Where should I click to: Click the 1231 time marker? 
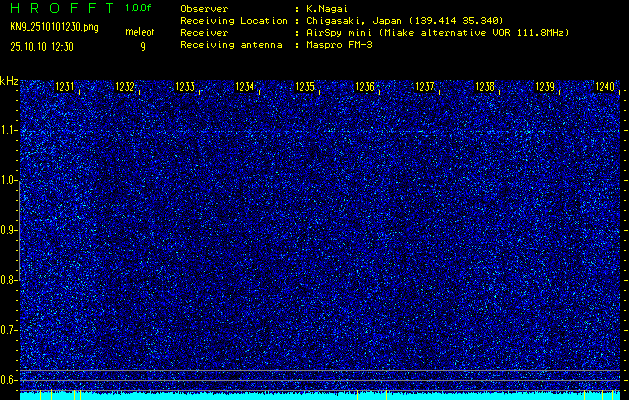[65, 88]
